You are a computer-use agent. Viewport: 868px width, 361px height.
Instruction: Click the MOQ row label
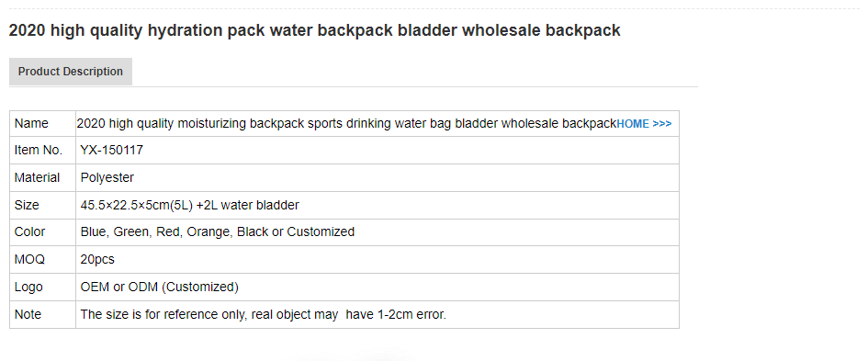(29, 259)
